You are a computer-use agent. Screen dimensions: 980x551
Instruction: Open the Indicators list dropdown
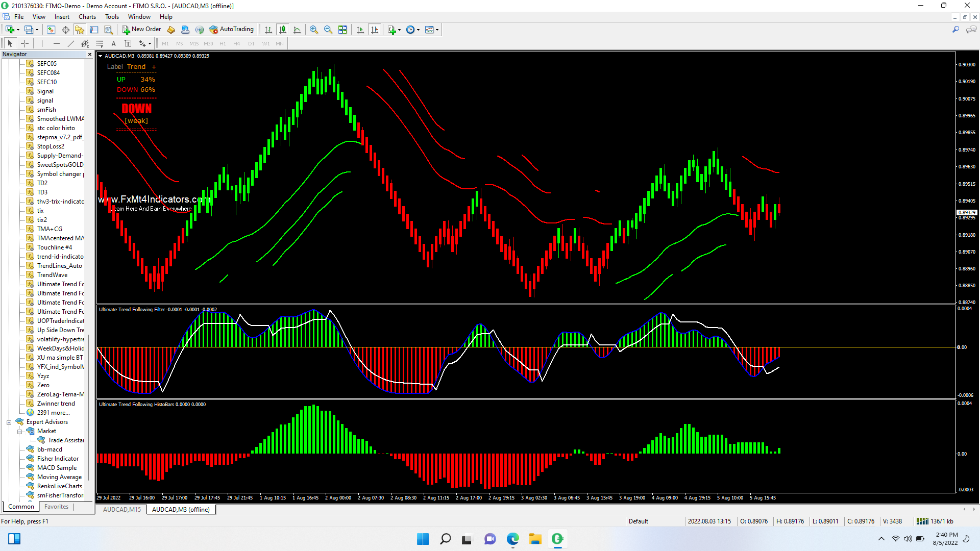[x=394, y=30]
